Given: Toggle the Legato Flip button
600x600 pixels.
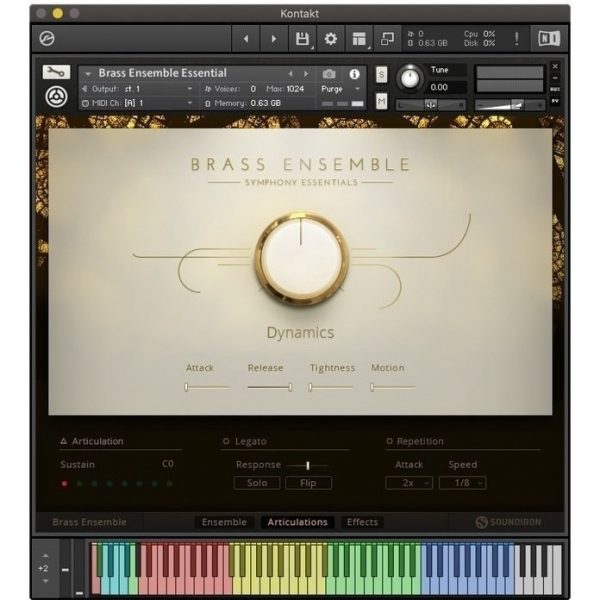Looking at the screenshot, I should tap(308, 483).
